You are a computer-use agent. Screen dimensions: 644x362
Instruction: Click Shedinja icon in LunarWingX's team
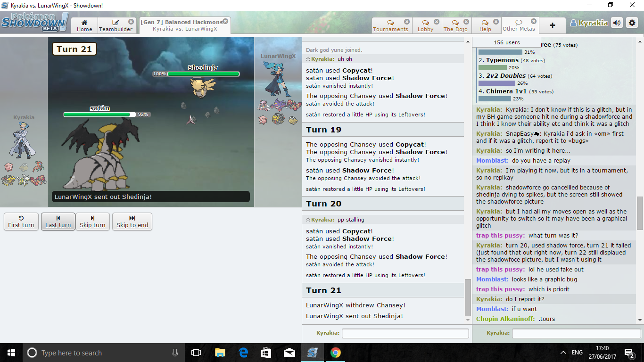pyautogui.click(x=293, y=119)
